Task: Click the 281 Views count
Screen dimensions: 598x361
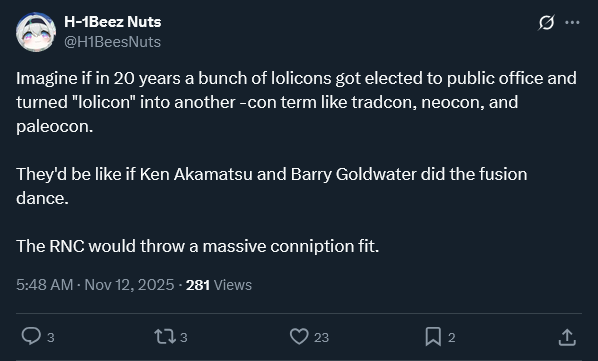Action: (219, 285)
